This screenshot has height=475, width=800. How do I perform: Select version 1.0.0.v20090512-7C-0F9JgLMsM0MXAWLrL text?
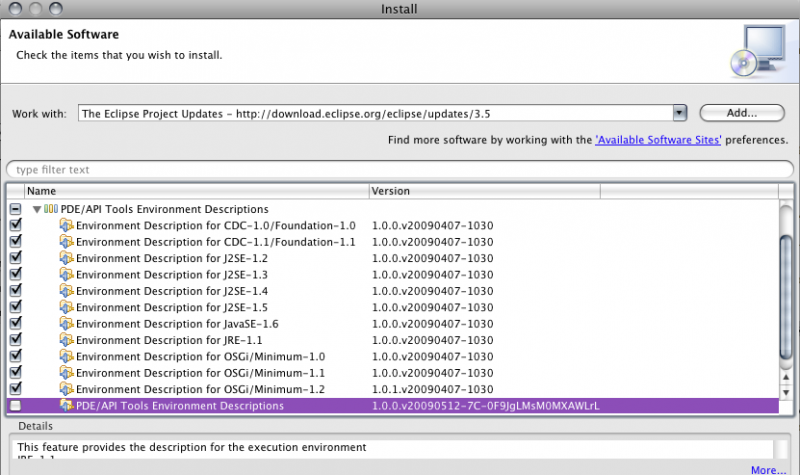coord(486,406)
